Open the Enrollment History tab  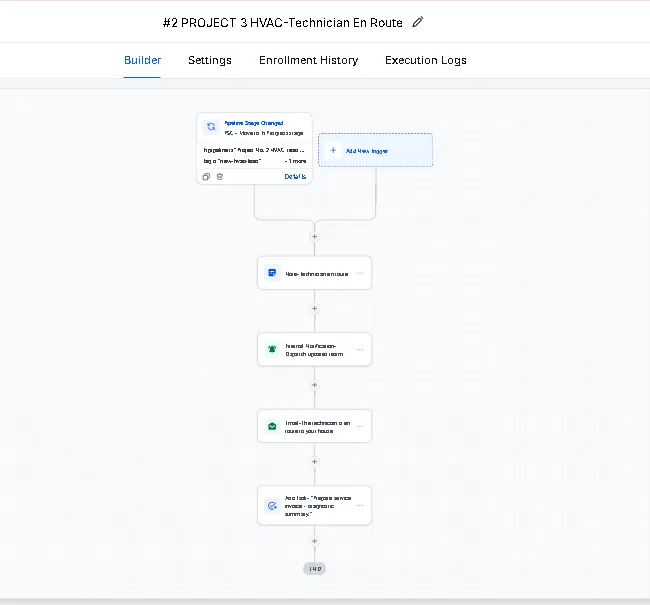coord(308,60)
